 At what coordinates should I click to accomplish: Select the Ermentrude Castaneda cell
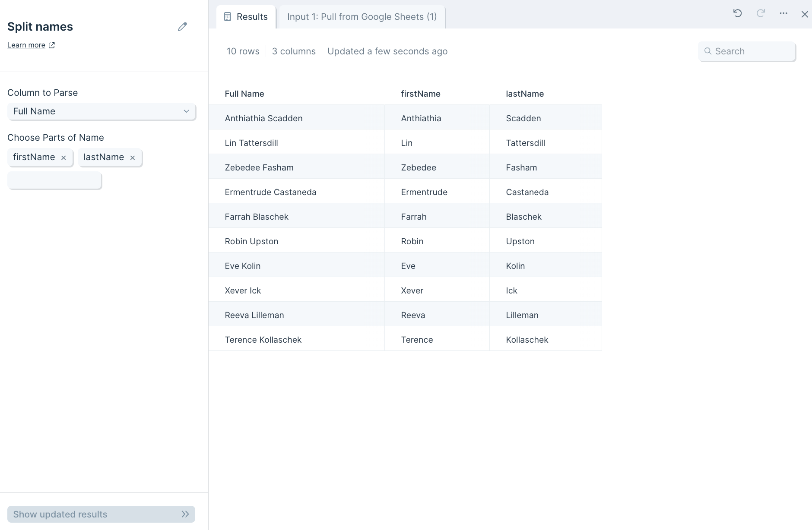296,191
